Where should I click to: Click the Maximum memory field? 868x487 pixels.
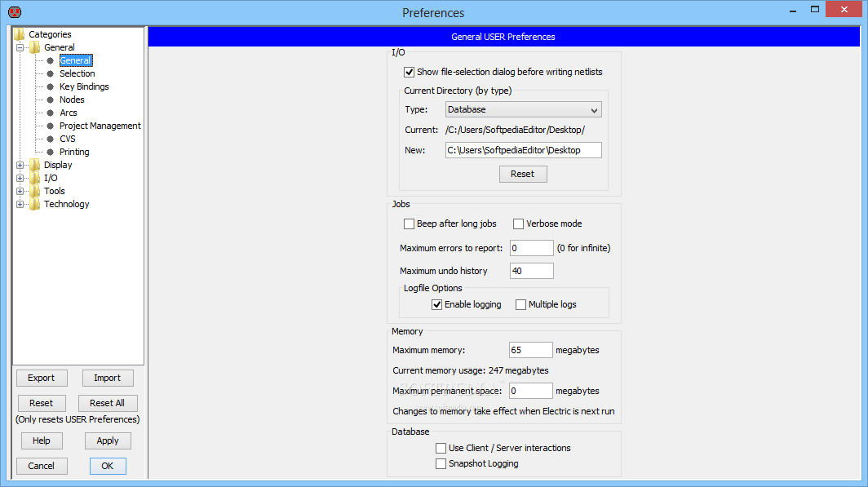(530, 350)
